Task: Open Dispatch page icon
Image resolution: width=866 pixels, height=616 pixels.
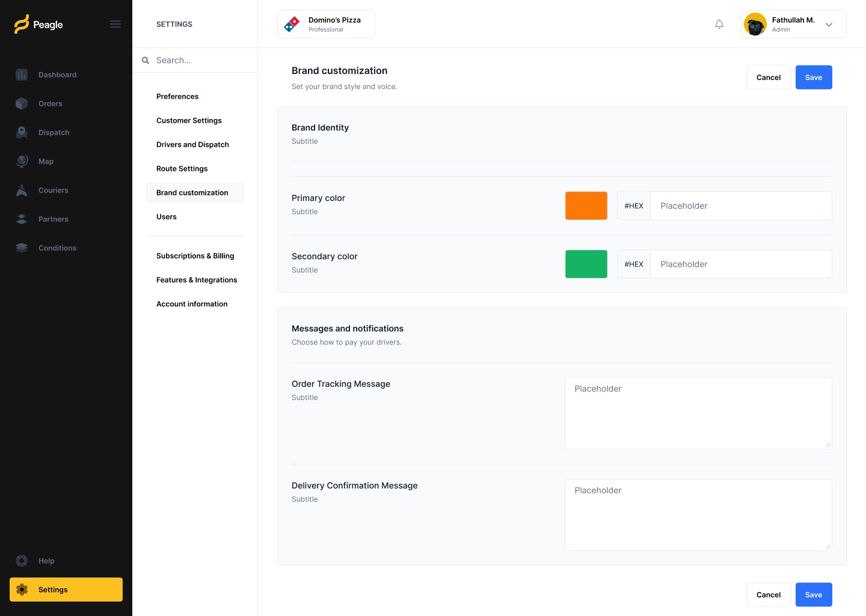Action: (22, 132)
